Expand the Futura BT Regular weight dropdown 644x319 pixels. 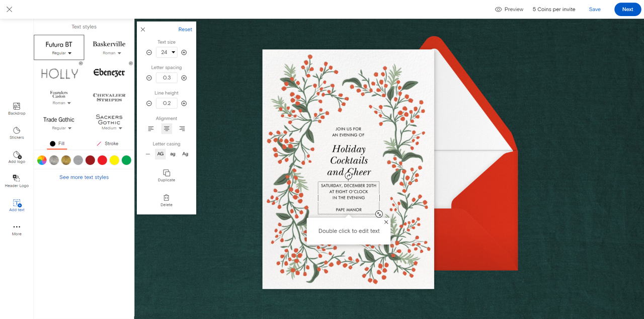pyautogui.click(x=62, y=53)
